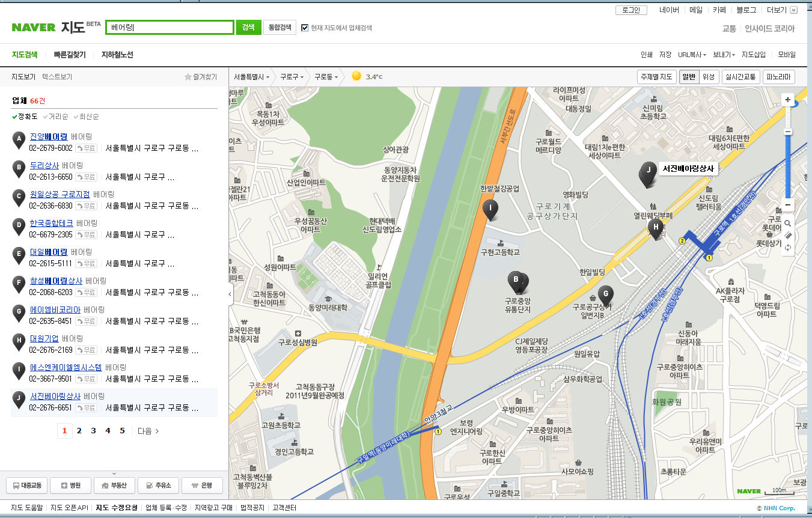Image resolution: width=812 pixels, height=518 pixels.
Task: Click the 통합검색 button
Action: 279,27
